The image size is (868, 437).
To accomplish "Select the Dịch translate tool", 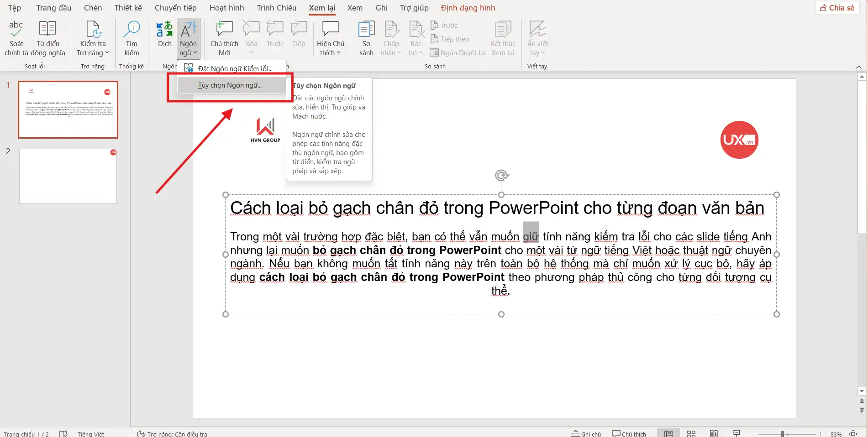I will point(164,37).
